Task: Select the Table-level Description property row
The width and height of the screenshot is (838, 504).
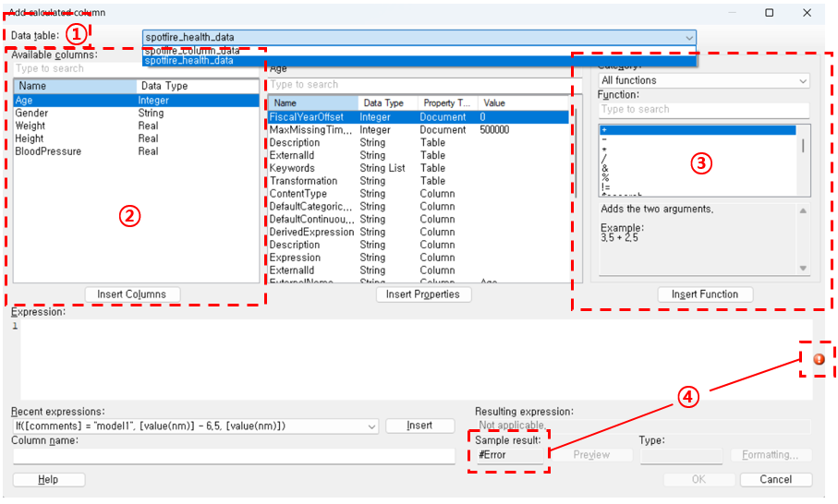Action: 419,142
